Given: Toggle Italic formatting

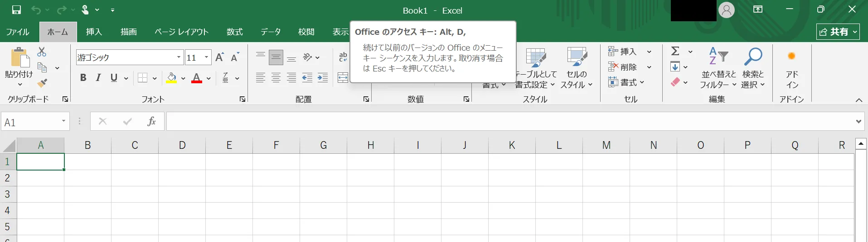Looking at the screenshot, I should pyautogui.click(x=98, y=78).
